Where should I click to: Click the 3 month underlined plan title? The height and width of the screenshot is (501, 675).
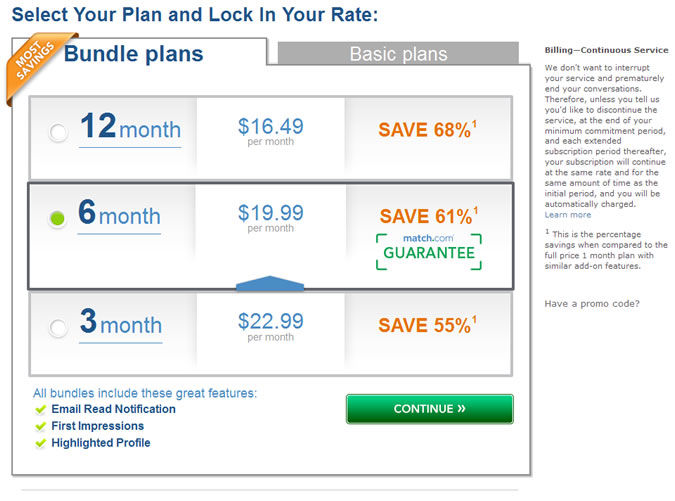point(121,324)
